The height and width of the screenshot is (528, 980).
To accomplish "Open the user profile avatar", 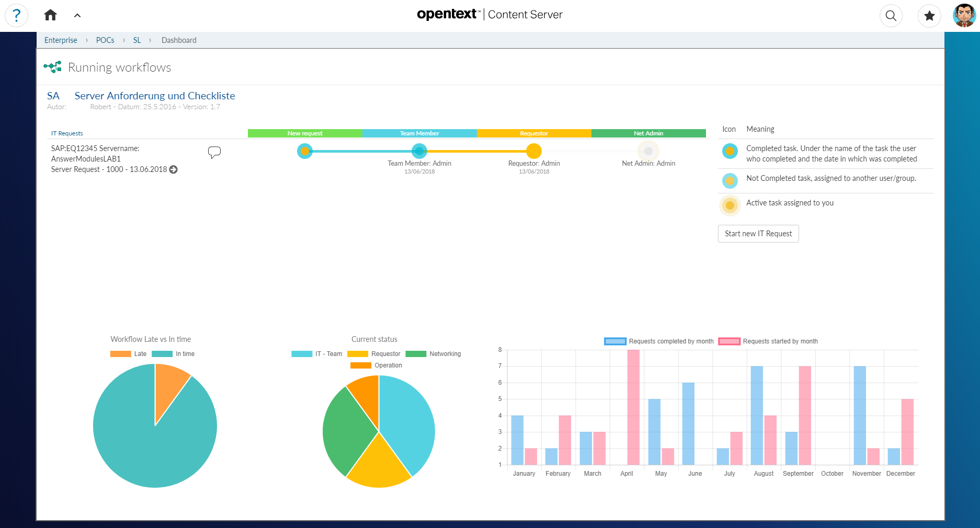I will pos(964,15).
